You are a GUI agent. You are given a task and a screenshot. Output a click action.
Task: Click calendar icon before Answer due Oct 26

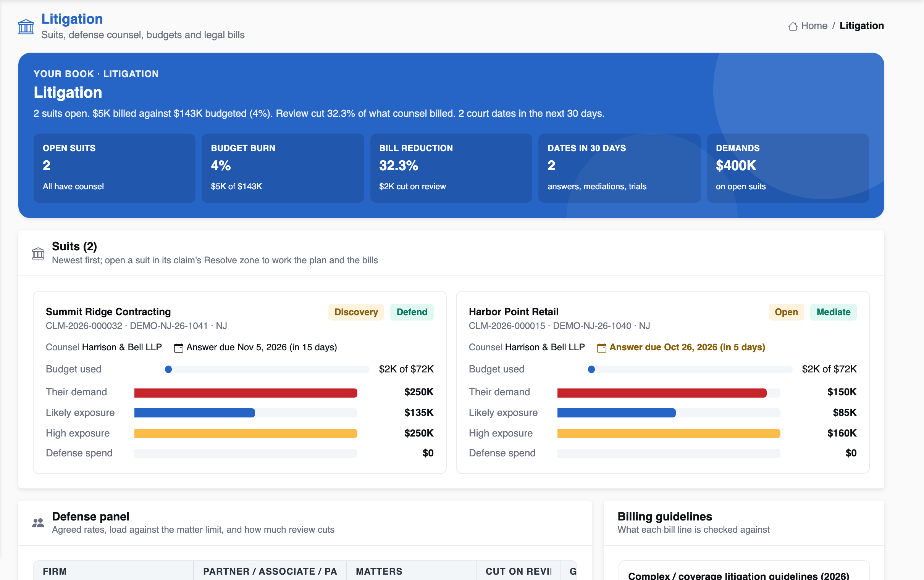[x=601, y=348]
